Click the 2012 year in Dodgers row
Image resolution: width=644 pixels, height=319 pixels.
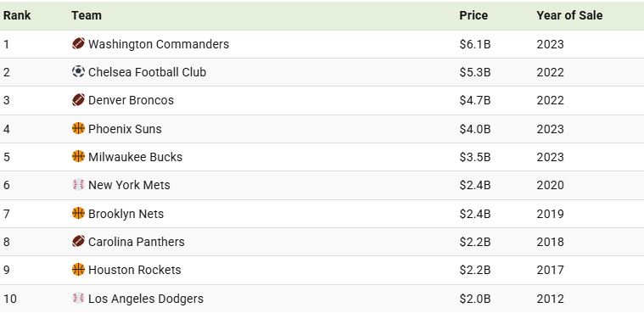point(550,299)
